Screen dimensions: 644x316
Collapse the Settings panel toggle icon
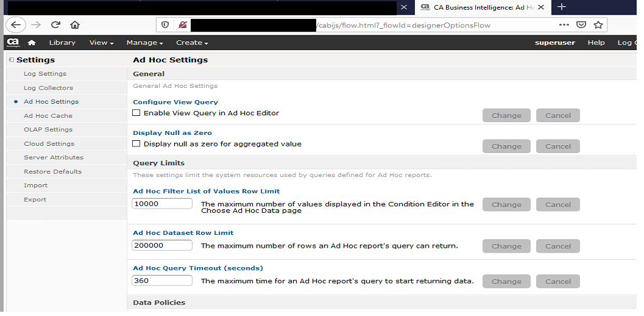pos(12,60)
